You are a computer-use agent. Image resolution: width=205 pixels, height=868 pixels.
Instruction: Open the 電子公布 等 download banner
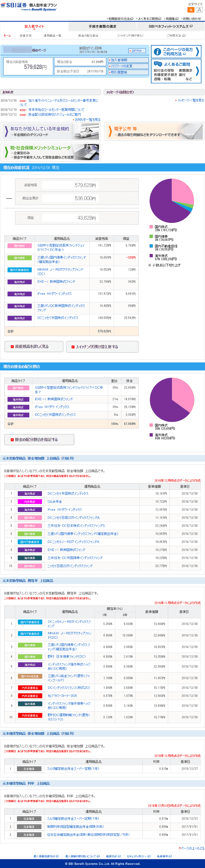tap(155, 131)
